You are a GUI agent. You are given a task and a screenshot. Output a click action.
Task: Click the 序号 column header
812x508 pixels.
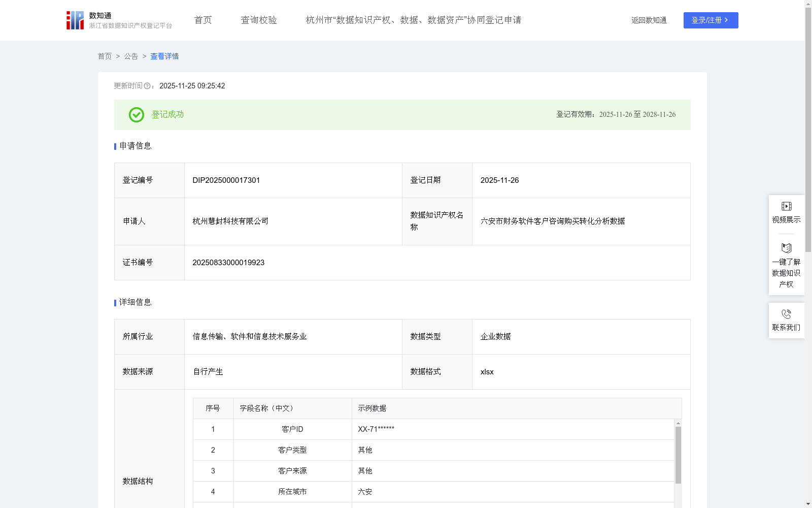(213, 408)
